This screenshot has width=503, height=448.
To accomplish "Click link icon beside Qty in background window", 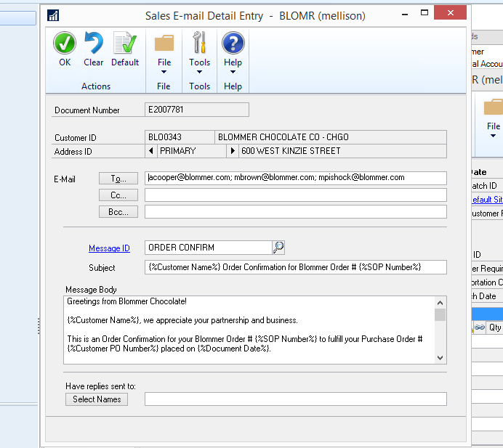I will [x=480, y=327].
